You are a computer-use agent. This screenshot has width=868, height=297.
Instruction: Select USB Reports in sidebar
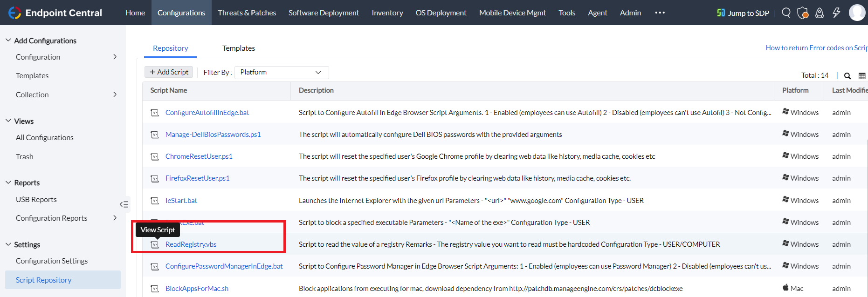pos(36,199)
